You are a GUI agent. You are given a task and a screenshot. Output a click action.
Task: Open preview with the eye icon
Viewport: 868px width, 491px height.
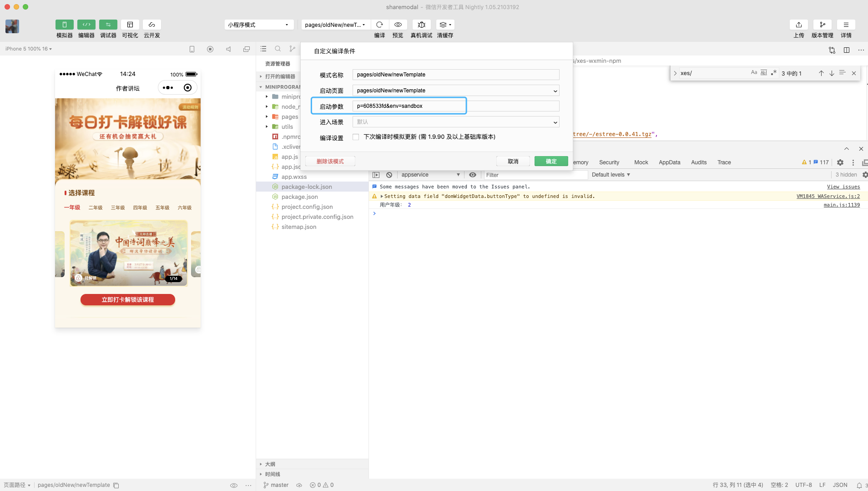click(x=398, y=25)
